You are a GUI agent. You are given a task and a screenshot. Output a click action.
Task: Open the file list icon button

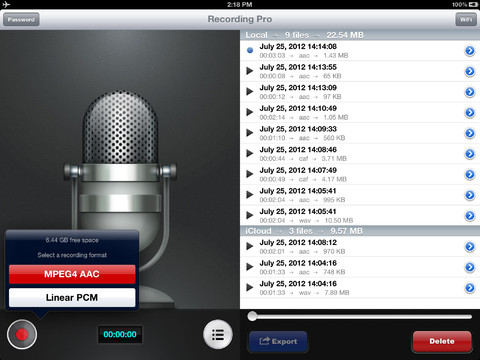click(x=218, y=334)
